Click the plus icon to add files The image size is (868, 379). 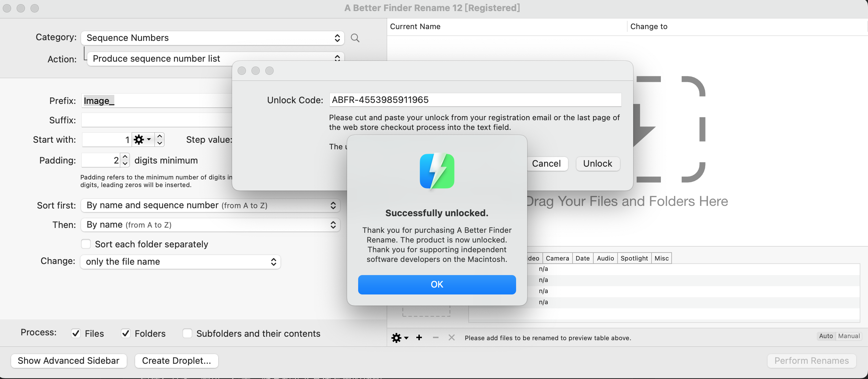click(419, 338)
